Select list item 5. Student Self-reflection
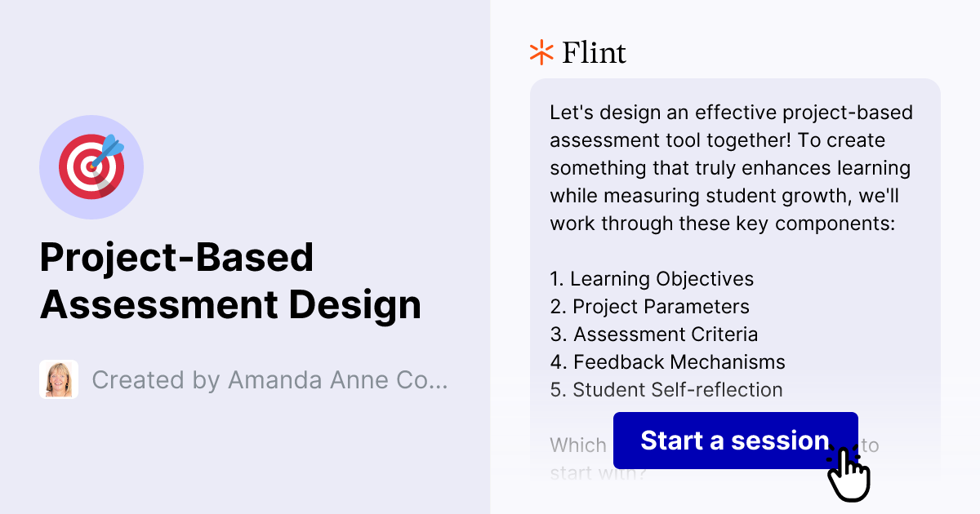Viewport: 980px width, 514px height. [x=666, y=389]
